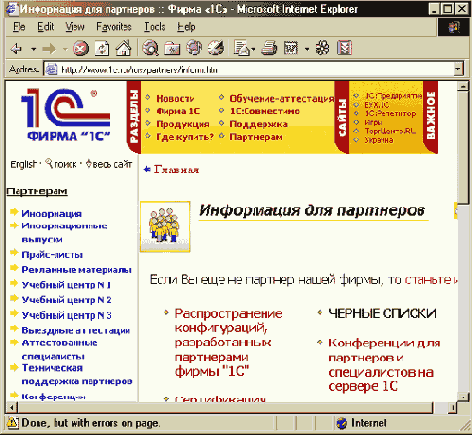Open the Фирма 1С section link

pyautogui.click(x=178, y=111)
